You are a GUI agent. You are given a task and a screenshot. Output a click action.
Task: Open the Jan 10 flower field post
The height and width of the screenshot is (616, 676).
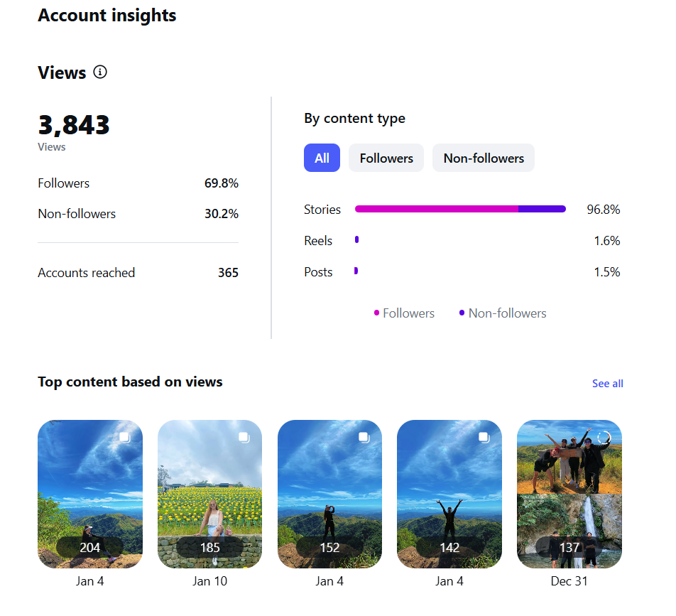tap(209, 494)
